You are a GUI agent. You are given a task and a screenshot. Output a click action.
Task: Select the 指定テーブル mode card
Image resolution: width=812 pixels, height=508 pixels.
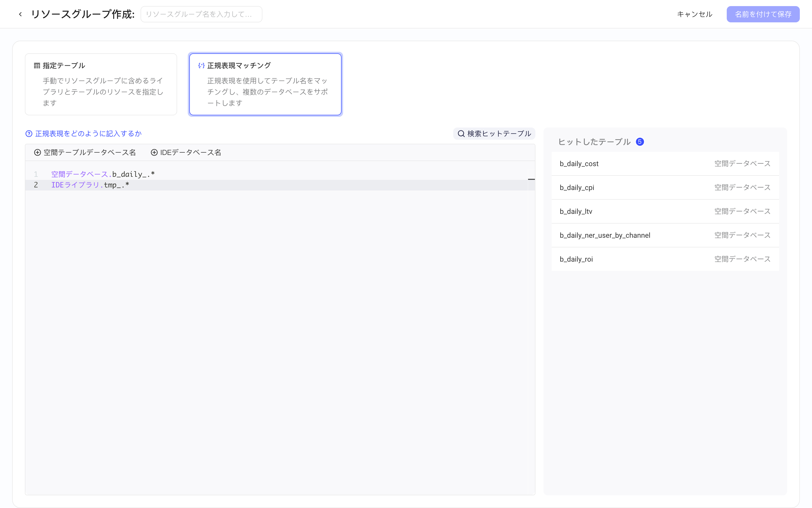(101, 84)
